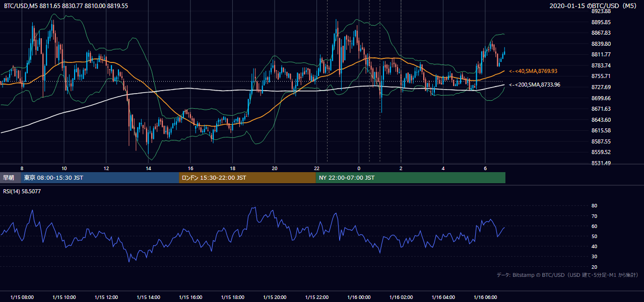
Task: Click the 1/15 22:00 date axis label
Action: 316,297
